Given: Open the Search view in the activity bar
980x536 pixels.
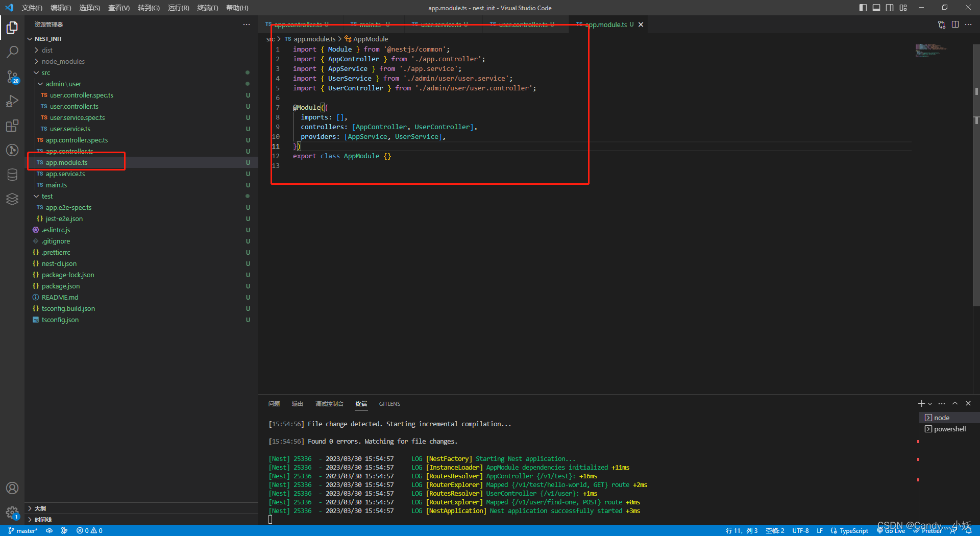Looking at the screenshot, I should (x=12, y=52).
